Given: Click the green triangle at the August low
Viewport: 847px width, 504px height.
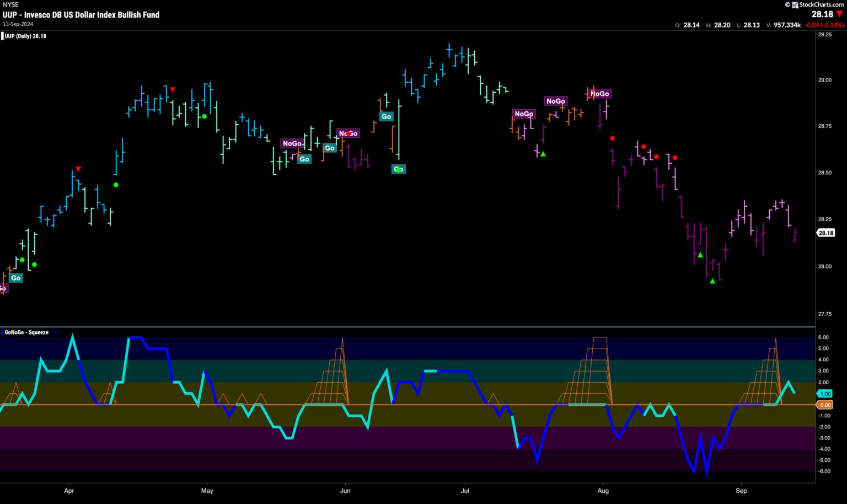Looking at the screenshot, I should click(712, 281).
